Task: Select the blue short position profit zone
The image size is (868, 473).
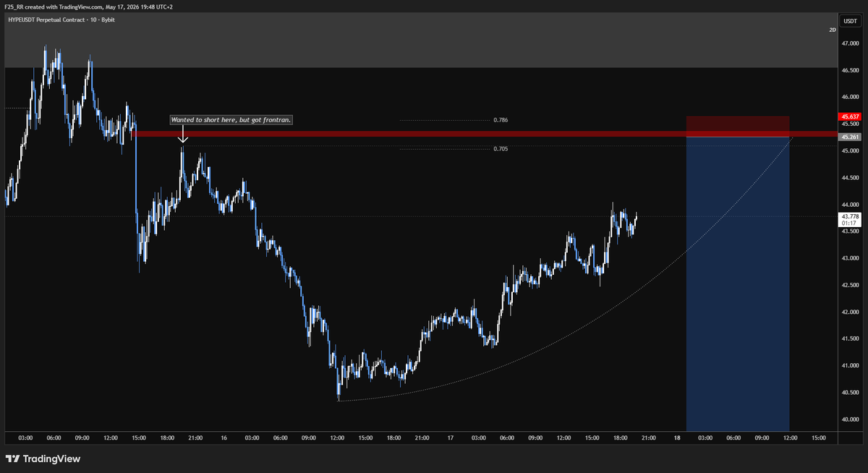Action: point(737,284)
